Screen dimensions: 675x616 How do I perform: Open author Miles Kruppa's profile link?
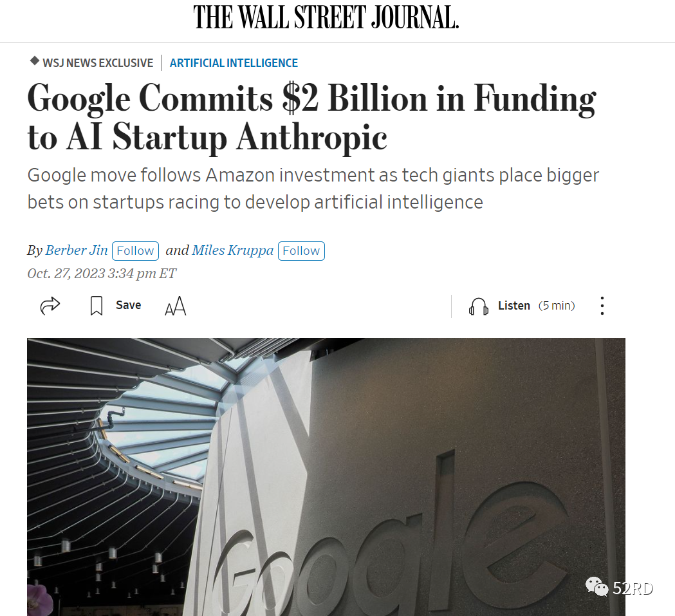(233, 250)
